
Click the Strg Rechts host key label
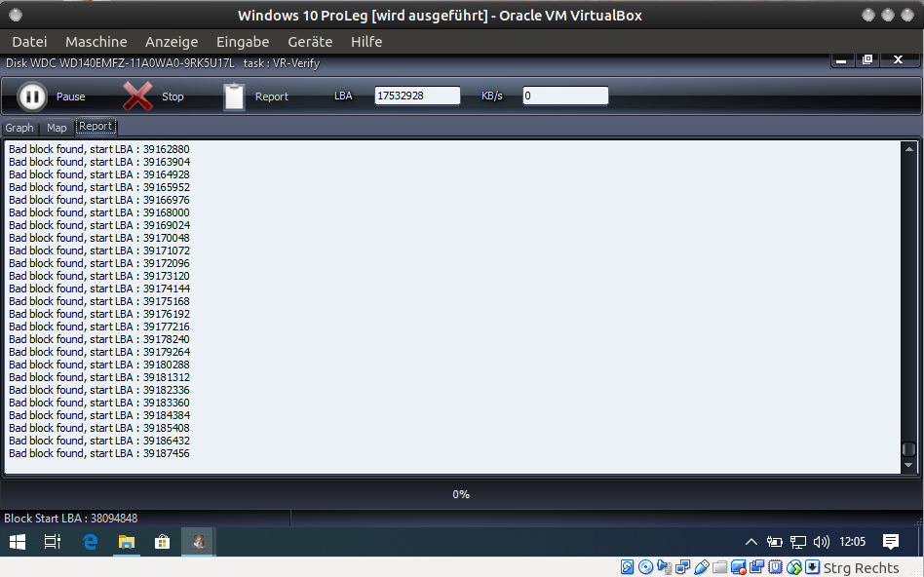click(861, 567)
